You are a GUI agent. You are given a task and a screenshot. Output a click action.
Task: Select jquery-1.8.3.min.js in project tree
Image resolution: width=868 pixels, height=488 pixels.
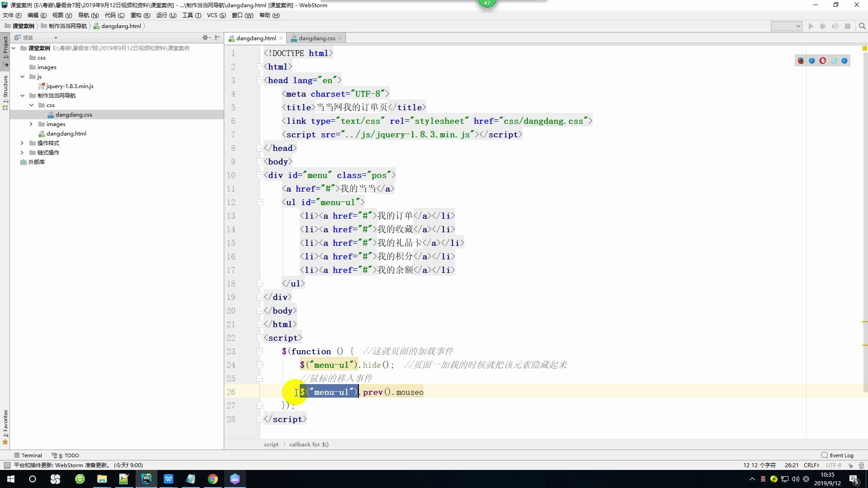click(69, 86)
